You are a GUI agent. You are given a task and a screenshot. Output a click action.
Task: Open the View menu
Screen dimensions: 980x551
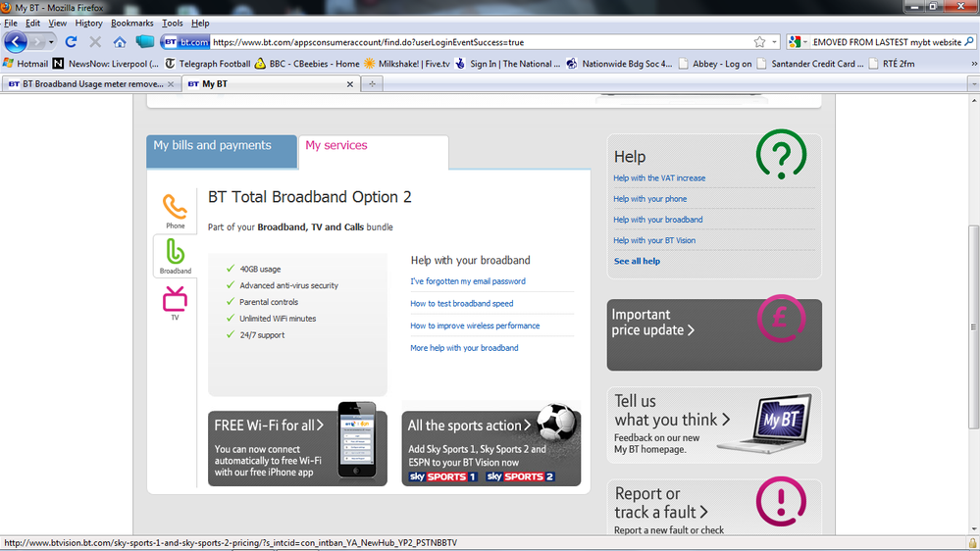57,24
